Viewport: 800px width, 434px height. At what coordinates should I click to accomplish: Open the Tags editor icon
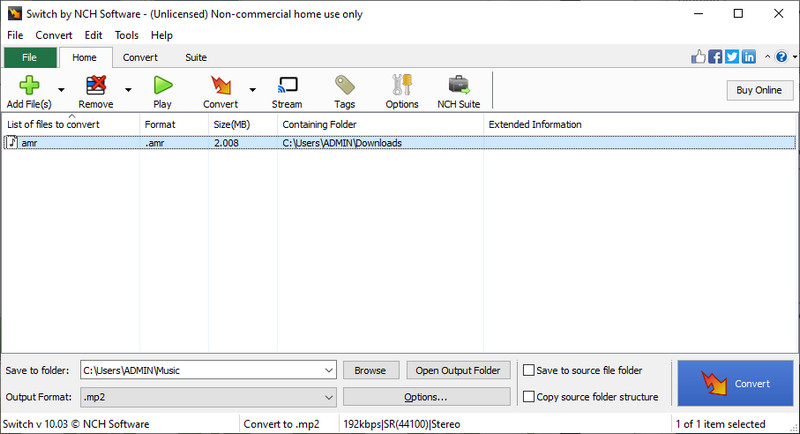coord(345,85)
